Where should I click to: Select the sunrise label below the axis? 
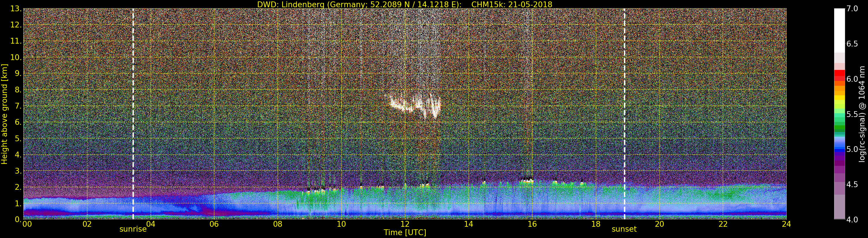pyautogui.click(x=133, y=229)
